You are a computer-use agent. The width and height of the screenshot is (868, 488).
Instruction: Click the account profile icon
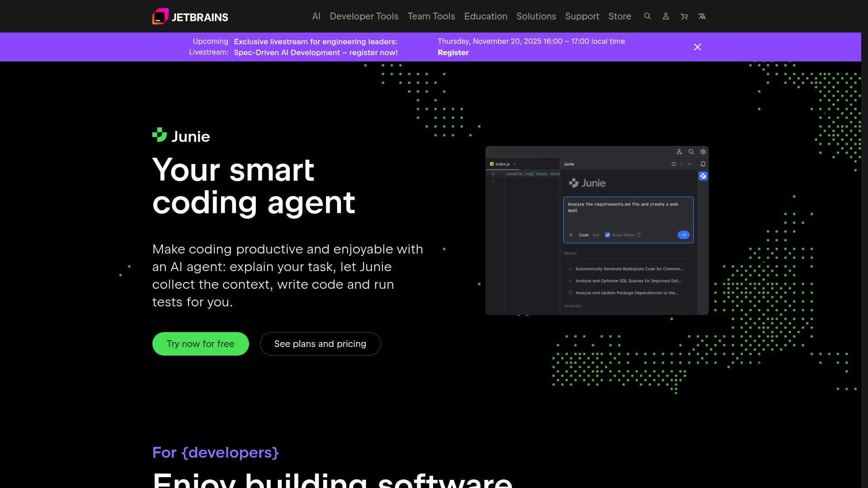[x=665, y=16]
